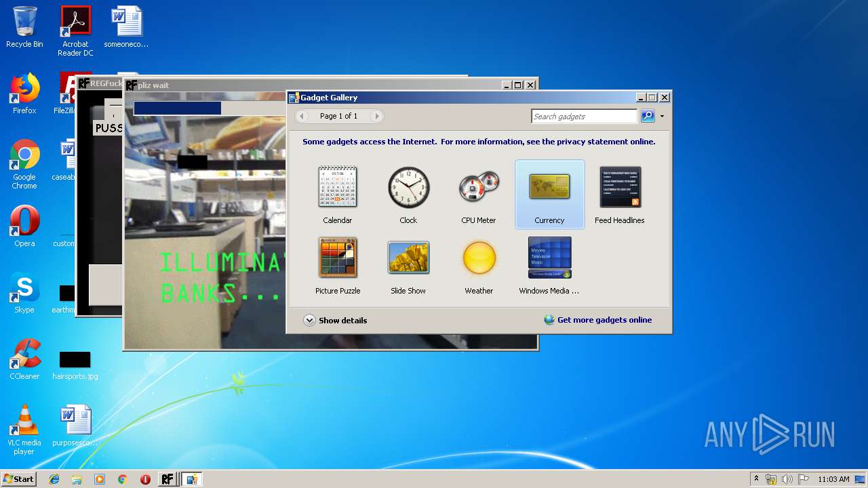Click the 'Page 1 of 1' text

(338, 116)
